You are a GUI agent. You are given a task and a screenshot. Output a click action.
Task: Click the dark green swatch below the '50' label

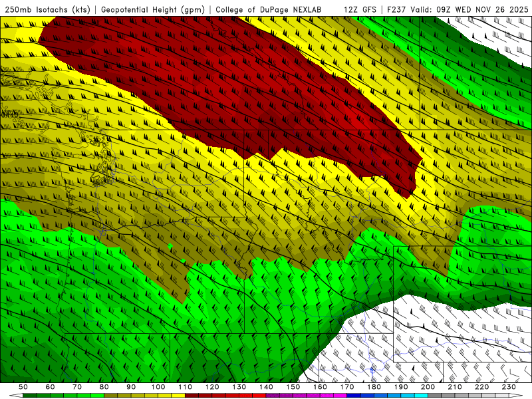pyautogui.click(x=29, y=396)
